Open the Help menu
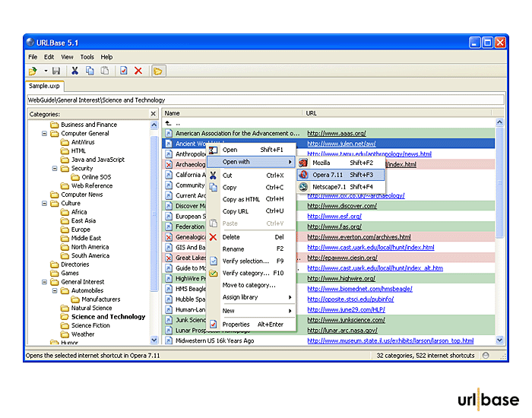The width and height of the screenshot is (532, 418). (106, 57)
